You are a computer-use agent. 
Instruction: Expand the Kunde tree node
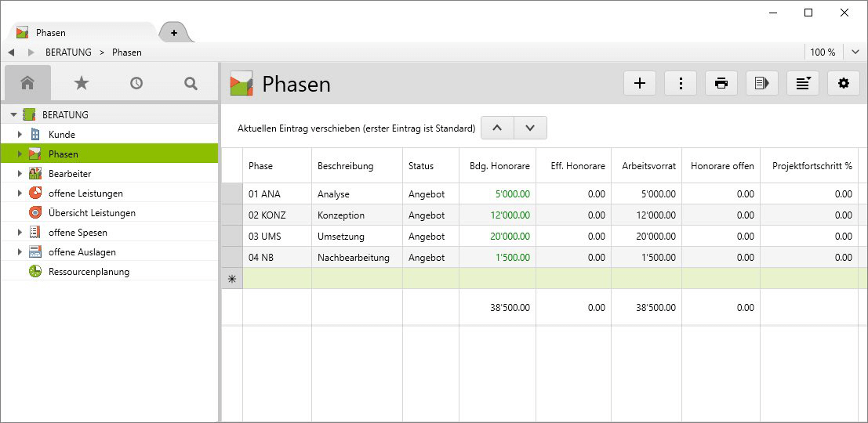coord(20,135)
